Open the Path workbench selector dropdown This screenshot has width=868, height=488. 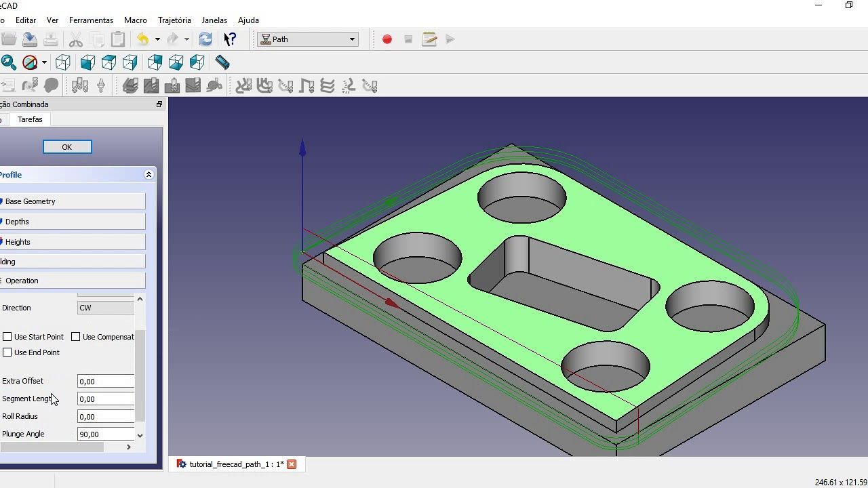(x=352, y=39)
